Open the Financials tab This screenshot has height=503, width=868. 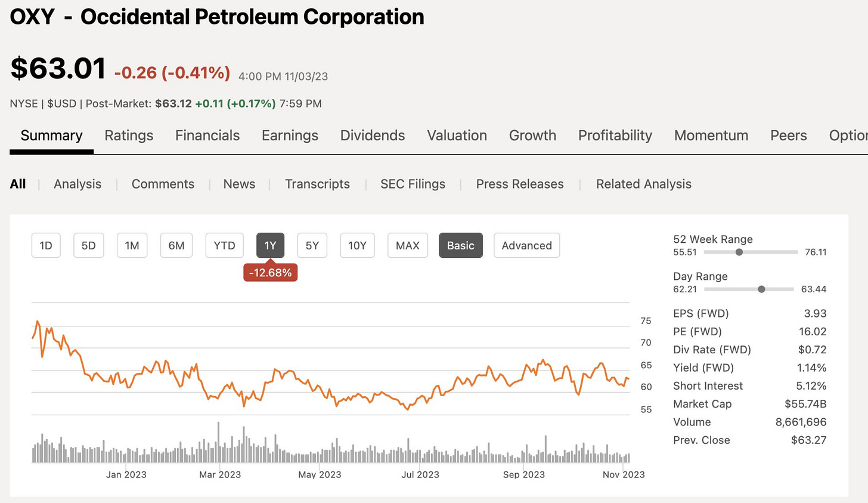pyautogui.click(x=207, y=135)
